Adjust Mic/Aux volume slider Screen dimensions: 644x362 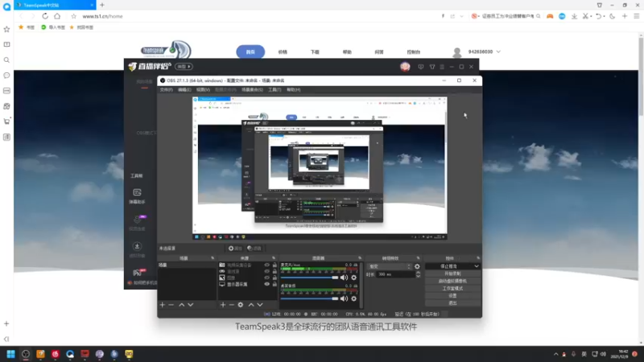point(309,278)
